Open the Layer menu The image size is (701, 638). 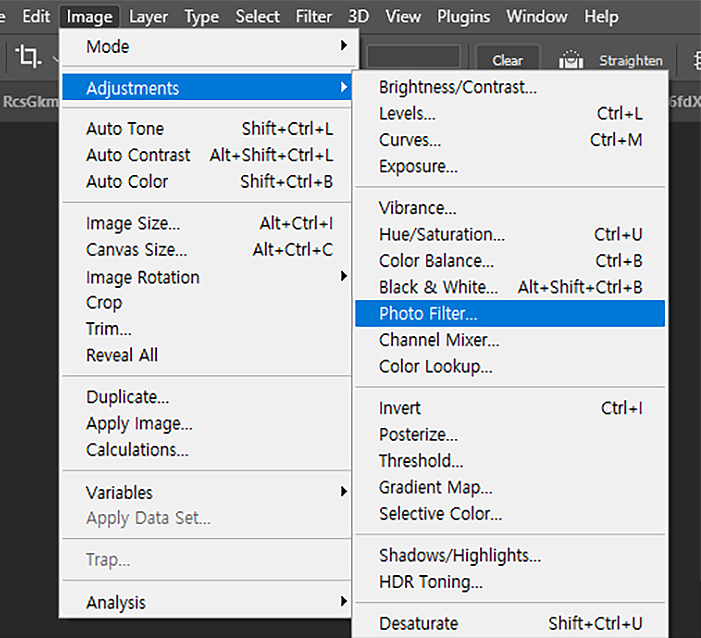[148, 17]
